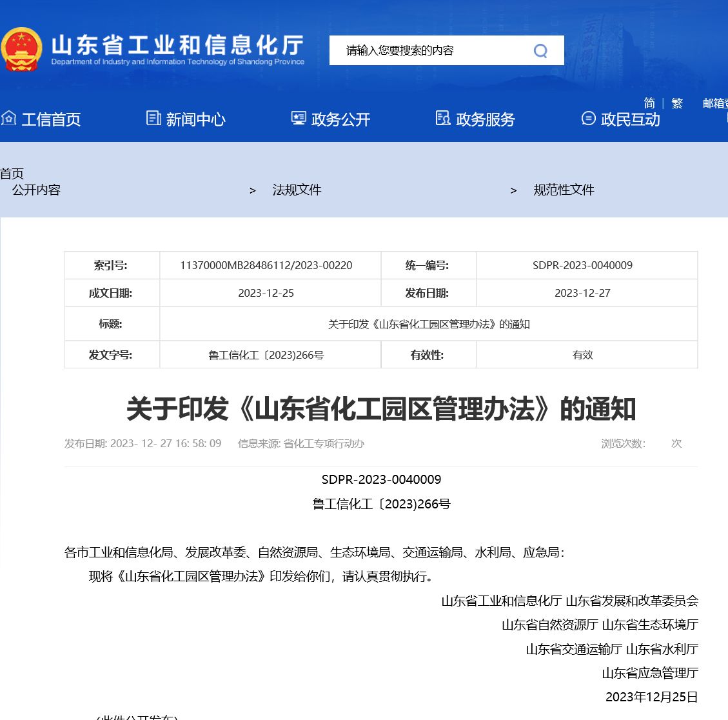The image size is (728, 720).
Task: Click table cell 鲁工信化工〔2023)266号
Action: pos(266,355)
